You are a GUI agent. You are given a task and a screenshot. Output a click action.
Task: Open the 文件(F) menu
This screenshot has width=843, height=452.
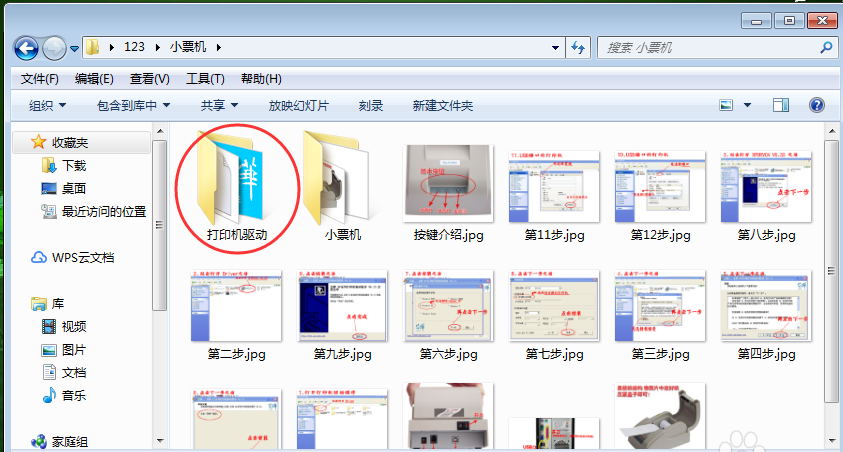coord(40,79)
